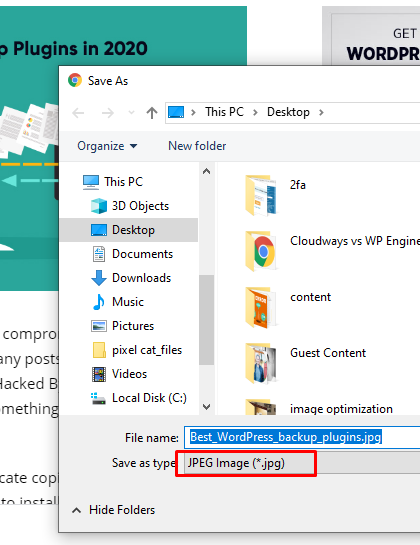This screenshot has width=420, height=545.
Task: Select Videos in the navigation pane
Action: point(119,374)
